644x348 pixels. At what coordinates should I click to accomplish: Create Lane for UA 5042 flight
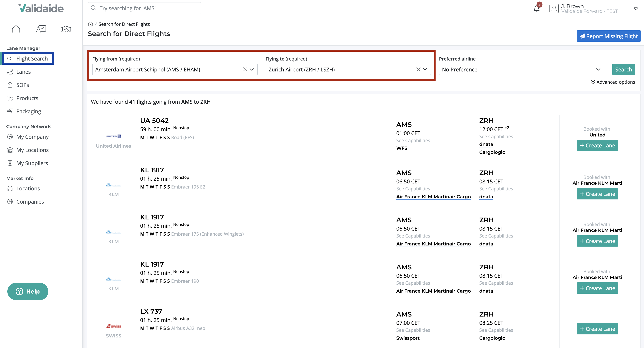pyautogui.click(x=597, y=145)
